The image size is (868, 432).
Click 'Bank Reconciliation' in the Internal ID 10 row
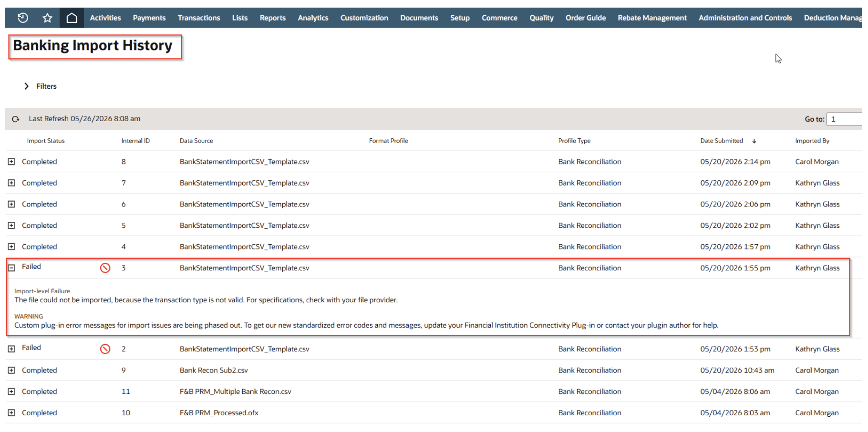(590, 413)
